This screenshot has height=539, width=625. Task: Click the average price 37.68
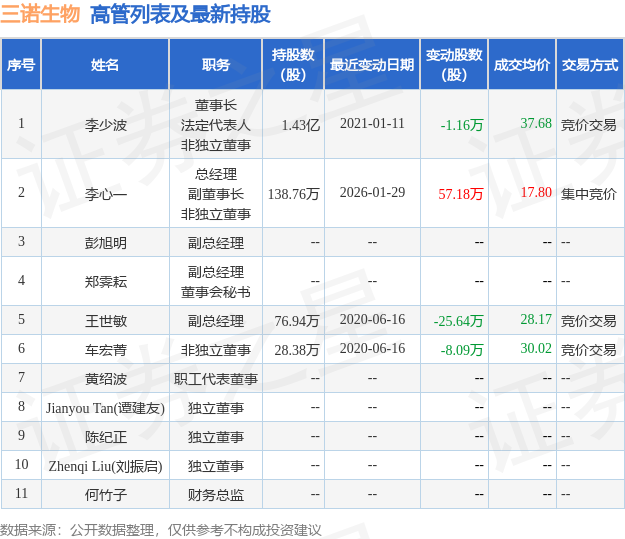pos(536,123)
